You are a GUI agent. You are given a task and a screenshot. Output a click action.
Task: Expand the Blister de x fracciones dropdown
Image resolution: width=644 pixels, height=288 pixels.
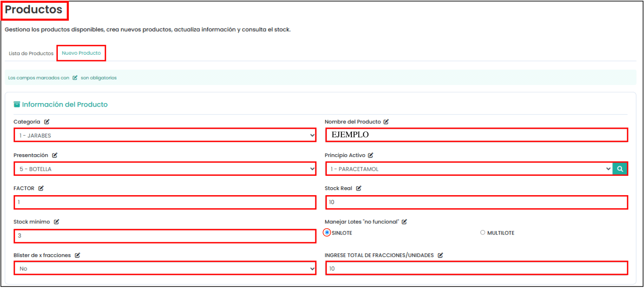[x=165, y=269]
